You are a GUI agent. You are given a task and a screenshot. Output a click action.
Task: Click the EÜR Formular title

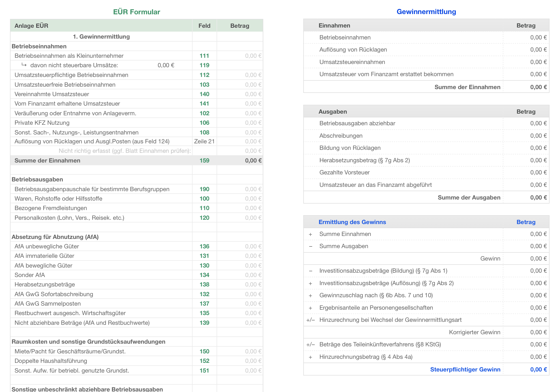click(136, 12)
